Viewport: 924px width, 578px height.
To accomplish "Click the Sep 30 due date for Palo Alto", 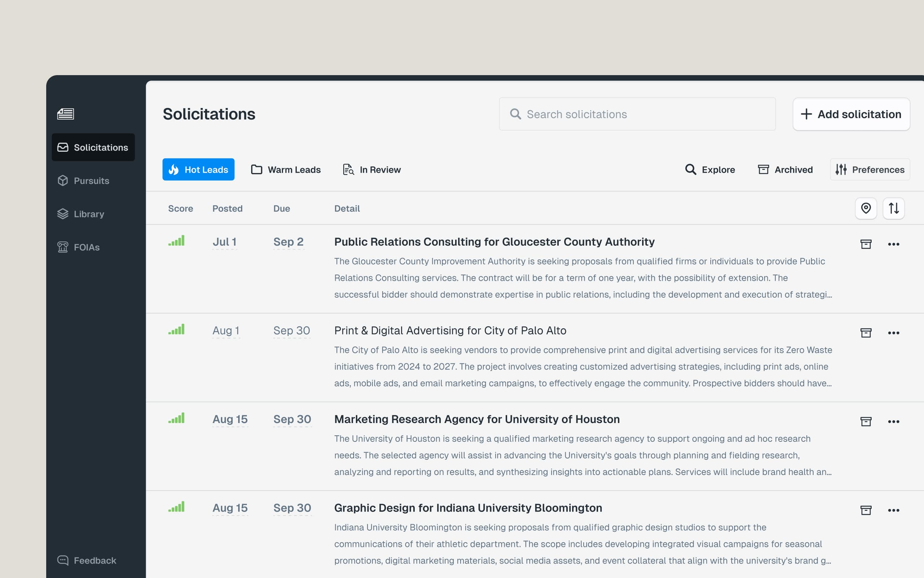I will point(292,330).
